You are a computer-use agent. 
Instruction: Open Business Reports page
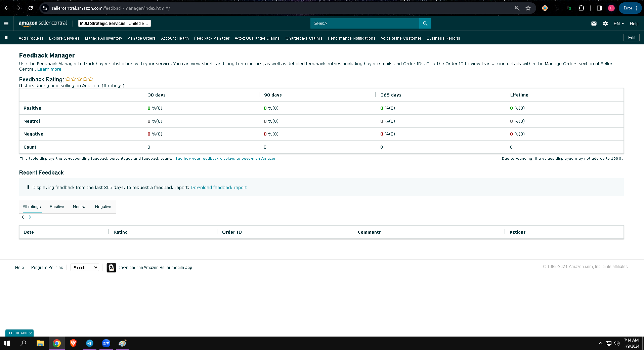[443, 38]
